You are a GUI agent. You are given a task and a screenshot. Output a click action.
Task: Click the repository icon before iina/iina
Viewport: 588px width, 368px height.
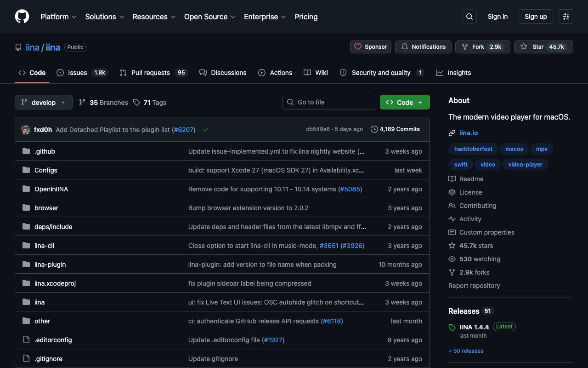(18, 47)
